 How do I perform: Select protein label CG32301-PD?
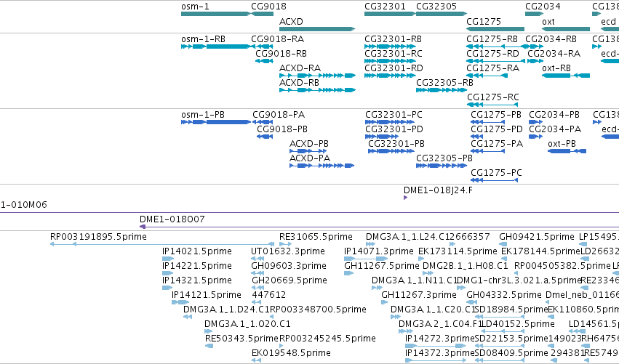point(394,129)
